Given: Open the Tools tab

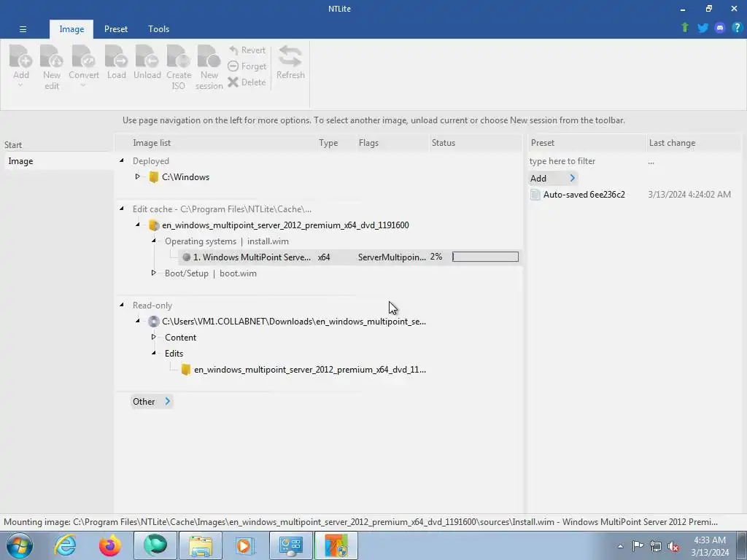Looking at the screenshot, I should 158,29.
